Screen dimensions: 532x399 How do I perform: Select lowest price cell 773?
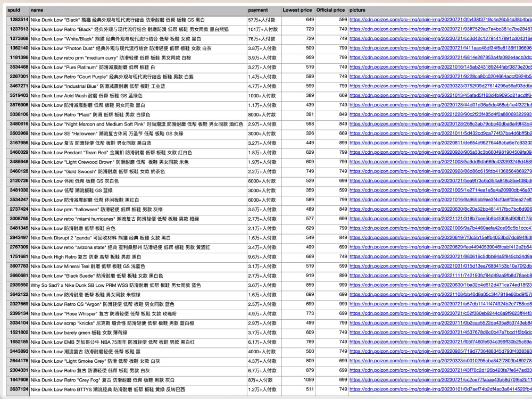(298, 314)
